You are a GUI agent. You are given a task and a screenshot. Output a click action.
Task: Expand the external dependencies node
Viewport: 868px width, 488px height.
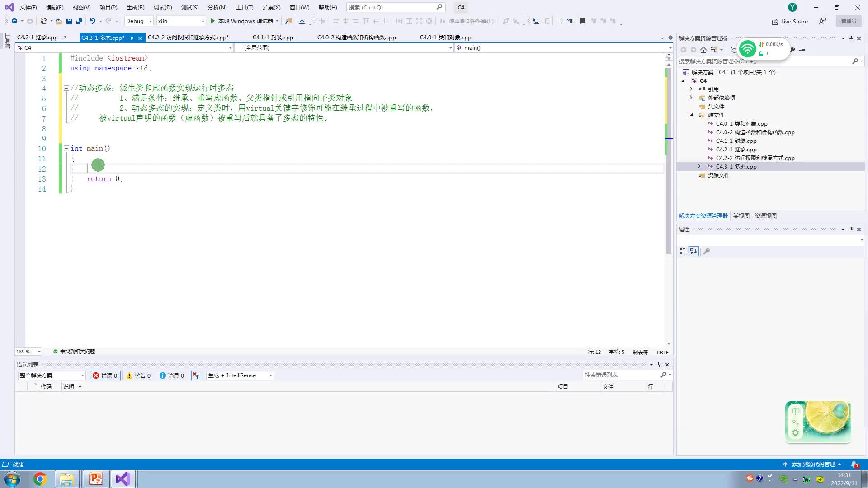click(691, 98)
